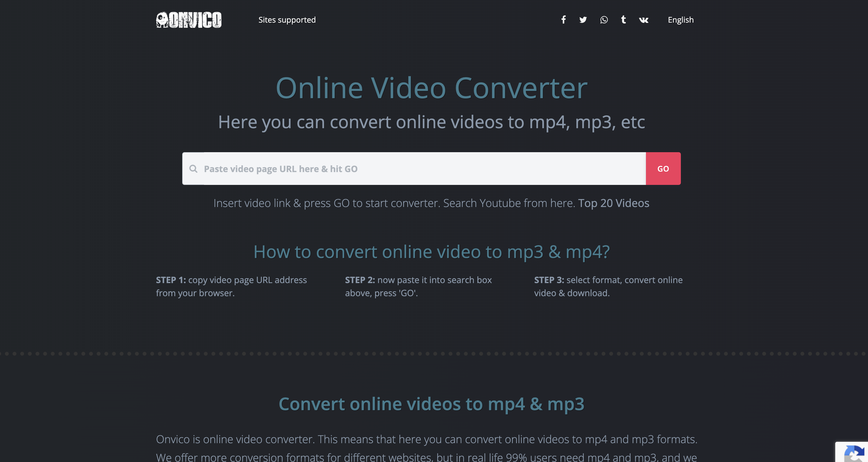The image size is (868, 462).
Task: Click the Facebook icon to share
Action: (564, 20)
